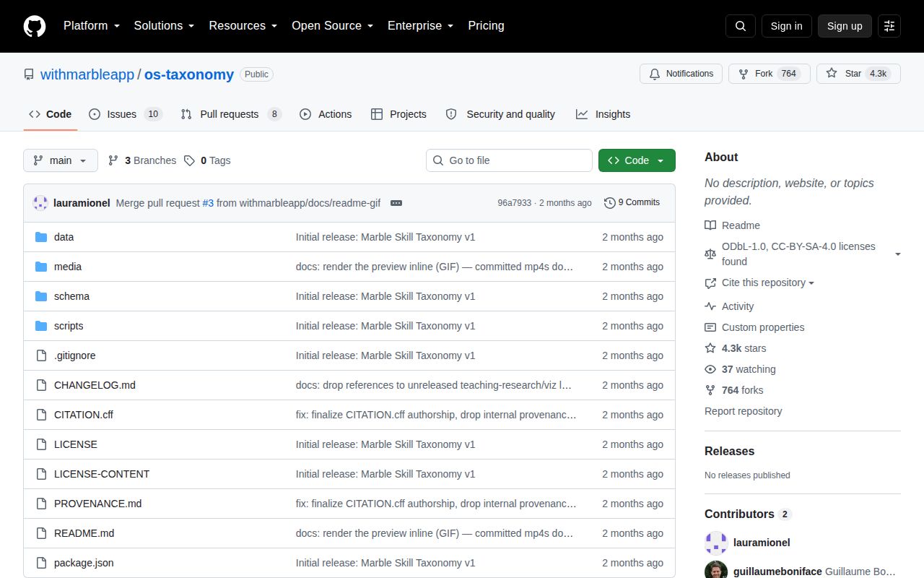Open commit hash 96a7933
Image resolution: width=924 pixels, height=578 pixels.
pos(514,203)
